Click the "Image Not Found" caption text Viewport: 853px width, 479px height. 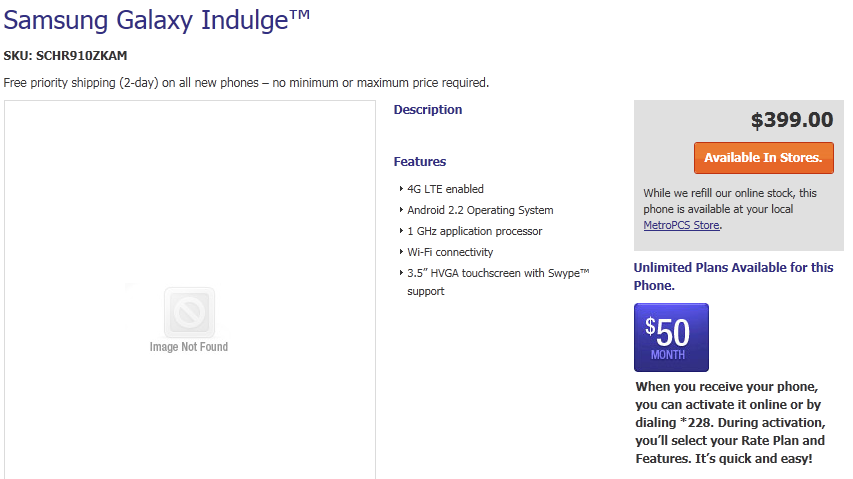click(x=188, y=347)
